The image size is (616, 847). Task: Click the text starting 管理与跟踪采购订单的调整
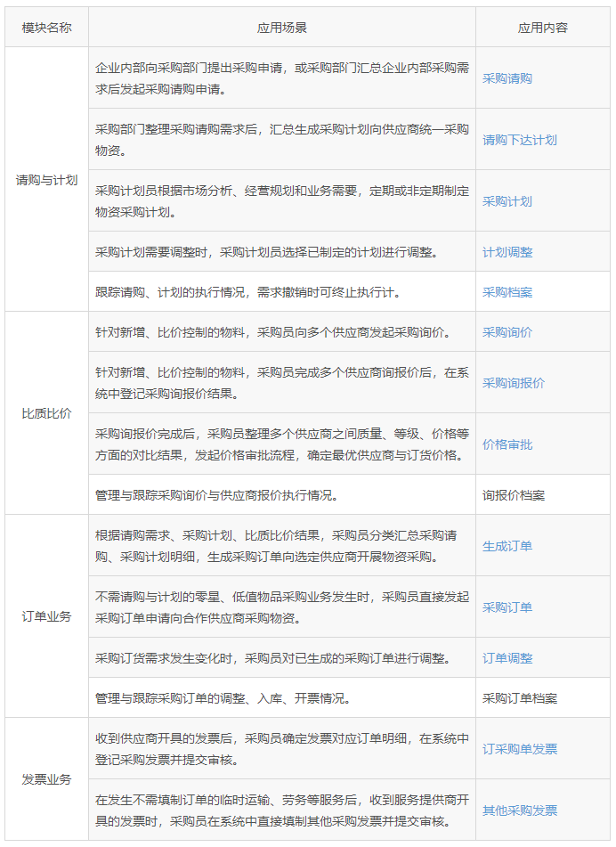[223, 698]
